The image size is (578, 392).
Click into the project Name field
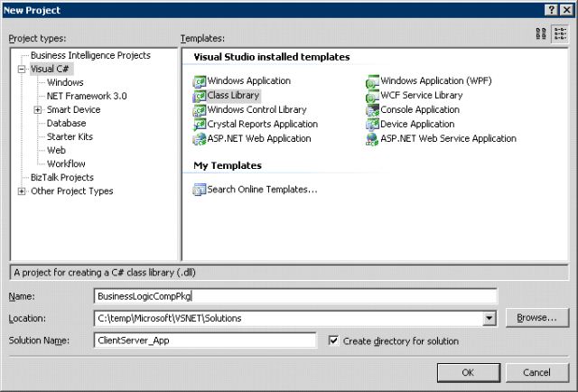295,296
